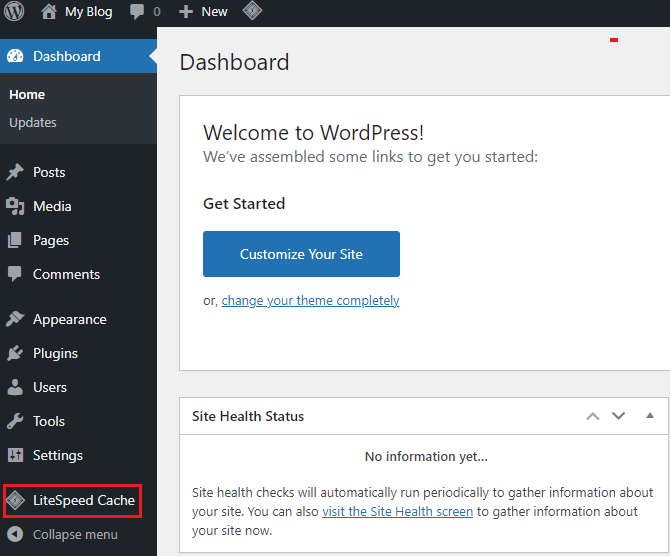This screenshot has width=671, height=556.
Task: Open the Media menu
Action: coord(52,206)
